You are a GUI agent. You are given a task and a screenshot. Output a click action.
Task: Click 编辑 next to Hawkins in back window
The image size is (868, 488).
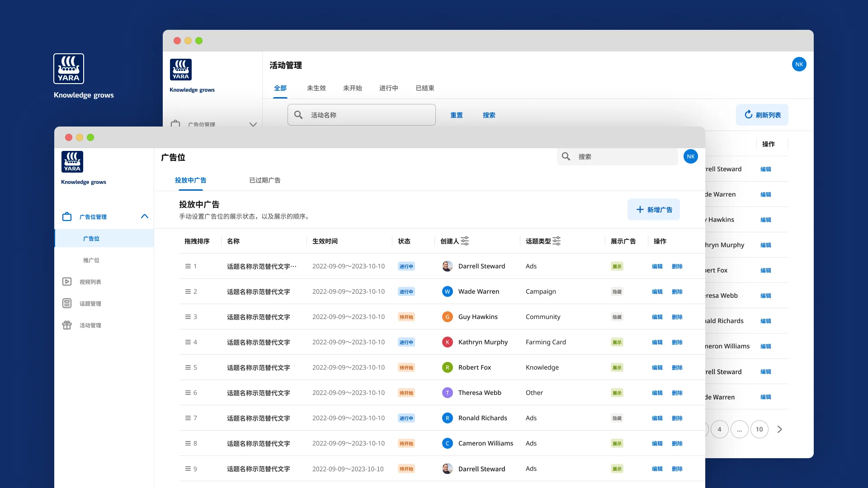point(766,220)
